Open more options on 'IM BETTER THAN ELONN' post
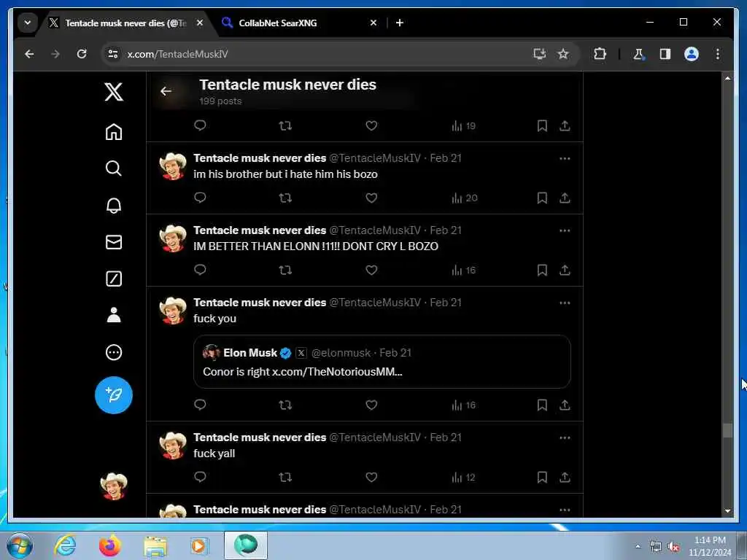This screenshot has width=747, height=560. tap(565, 231)
